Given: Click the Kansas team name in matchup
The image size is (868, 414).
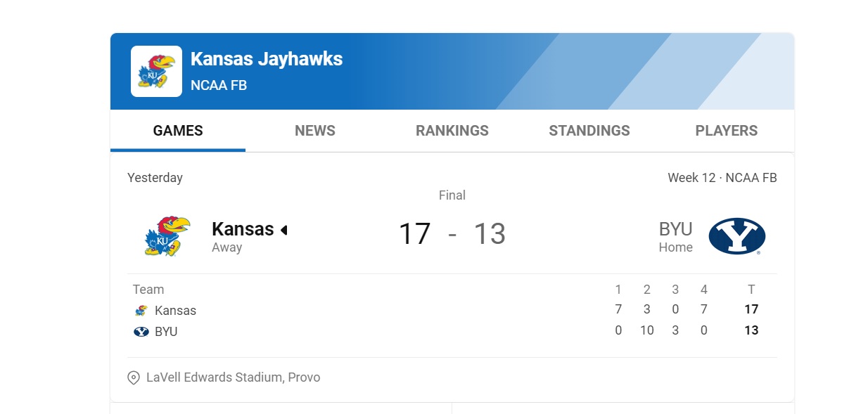Looking at the screenshot, I should (x=243, y=229).
